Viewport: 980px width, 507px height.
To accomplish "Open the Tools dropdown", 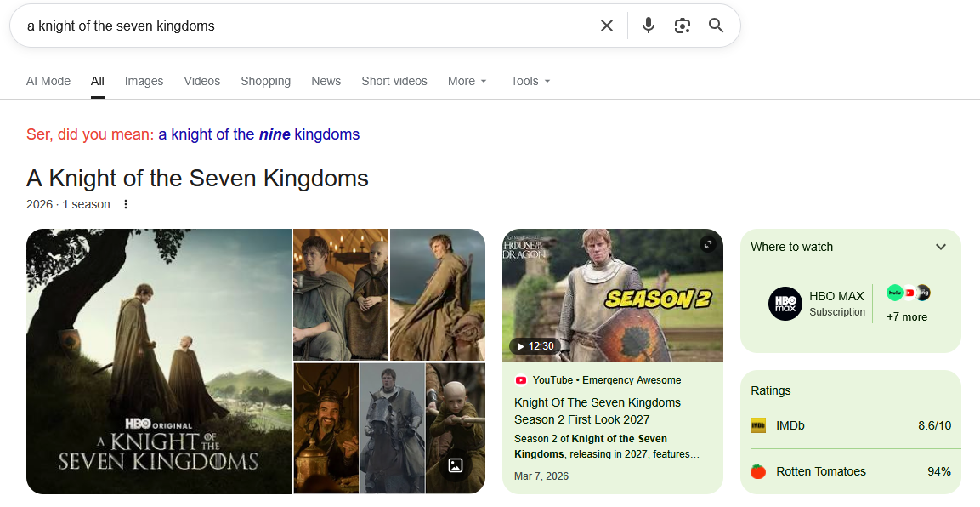I will [x=530, y=82].
